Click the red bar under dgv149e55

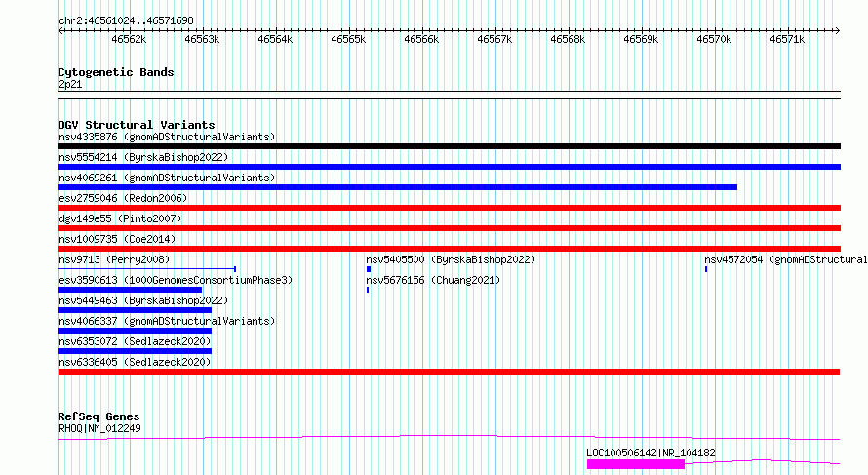(449, 228)
